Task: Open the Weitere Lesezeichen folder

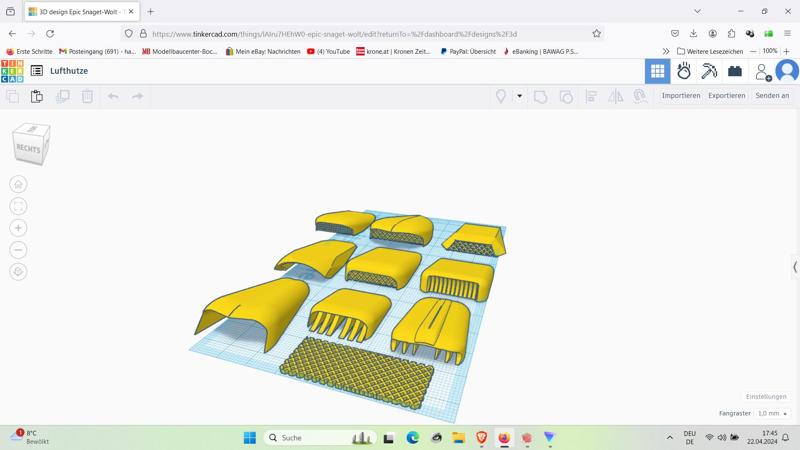Action: (x=710, y=52)
